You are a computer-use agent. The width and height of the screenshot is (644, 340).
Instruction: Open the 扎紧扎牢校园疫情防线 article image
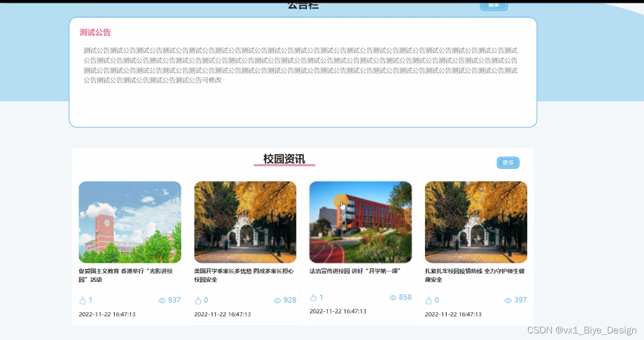click(x=476, y=222)
